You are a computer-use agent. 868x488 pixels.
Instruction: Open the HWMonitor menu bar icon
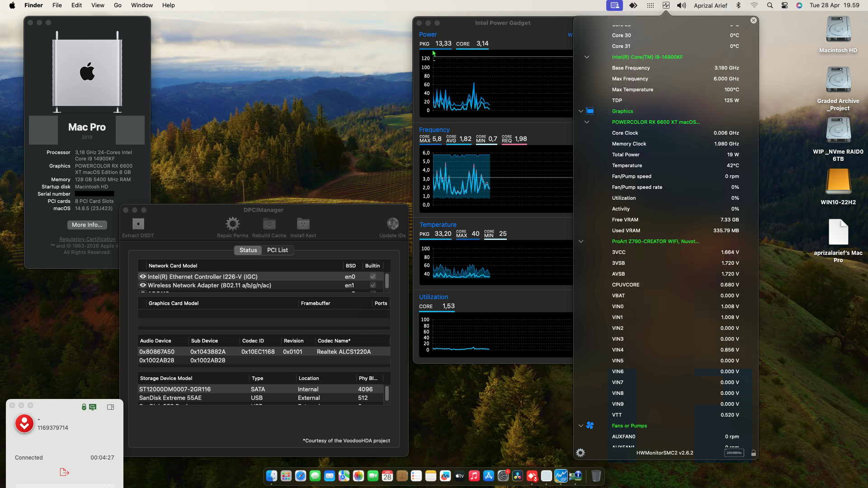point(666,5)
